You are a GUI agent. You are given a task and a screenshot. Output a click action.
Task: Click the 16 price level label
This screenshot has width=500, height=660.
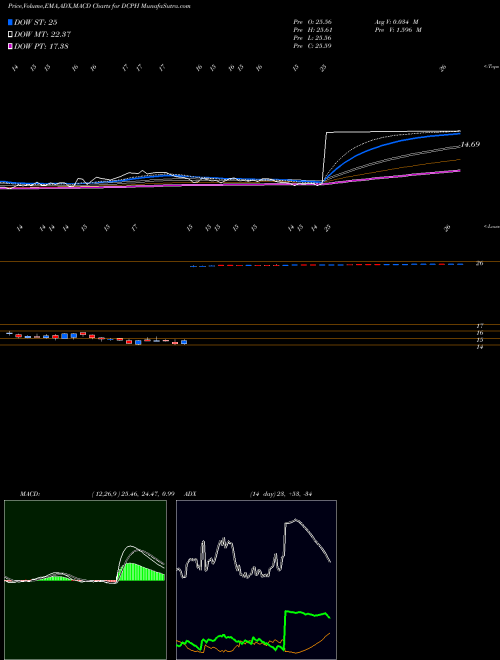click(480, 333)
